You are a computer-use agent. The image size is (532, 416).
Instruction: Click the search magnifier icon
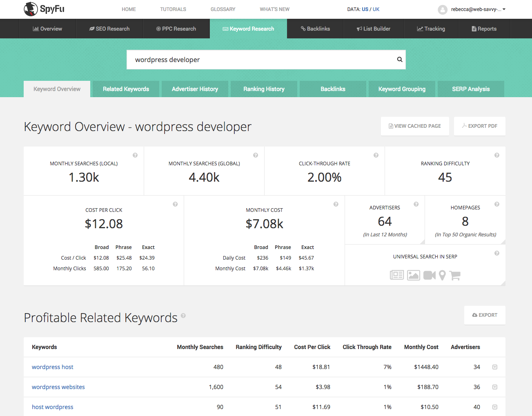pos(400,60)
